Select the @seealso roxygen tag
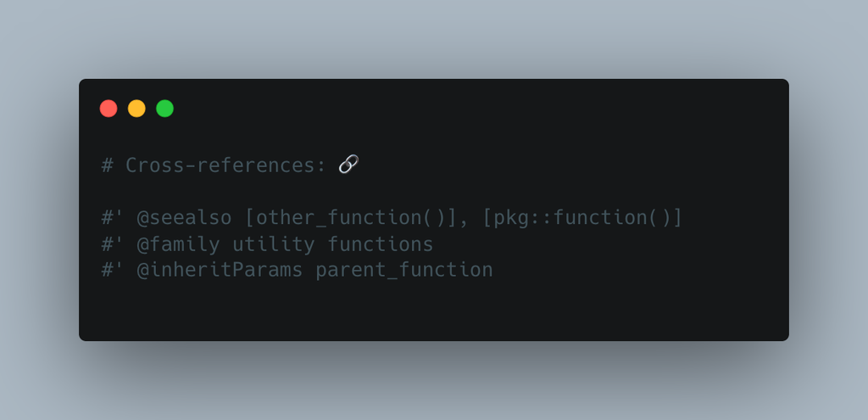 click(185, 218)
